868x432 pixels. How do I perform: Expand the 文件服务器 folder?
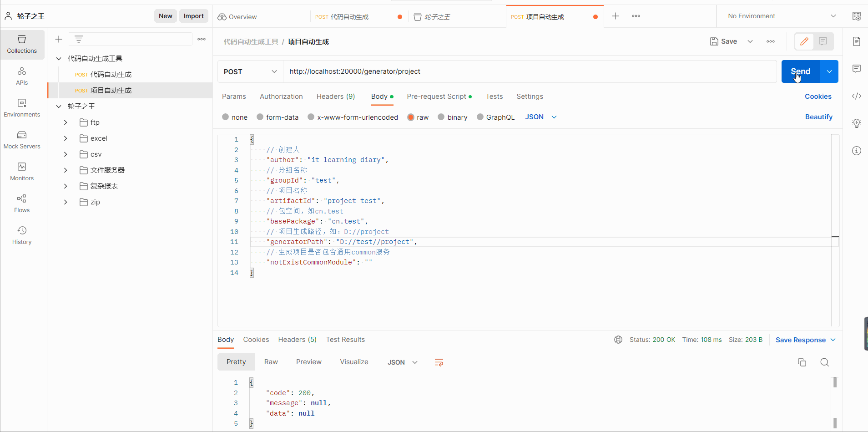[66, 170]
